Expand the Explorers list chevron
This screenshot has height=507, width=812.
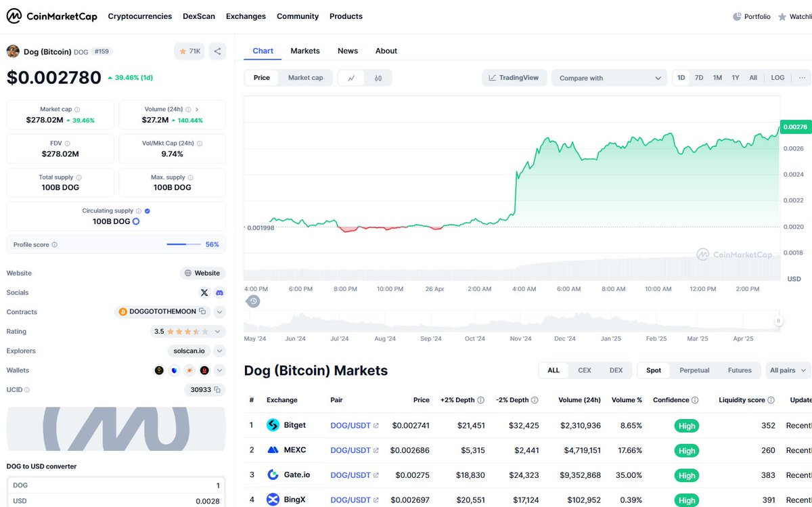click(219, 351)
